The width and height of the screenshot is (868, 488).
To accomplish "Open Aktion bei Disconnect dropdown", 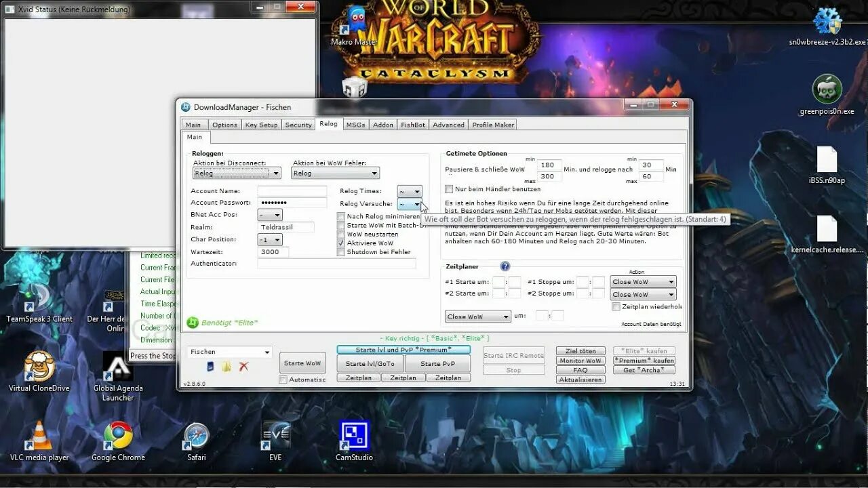I will click(x=237, y=173).
